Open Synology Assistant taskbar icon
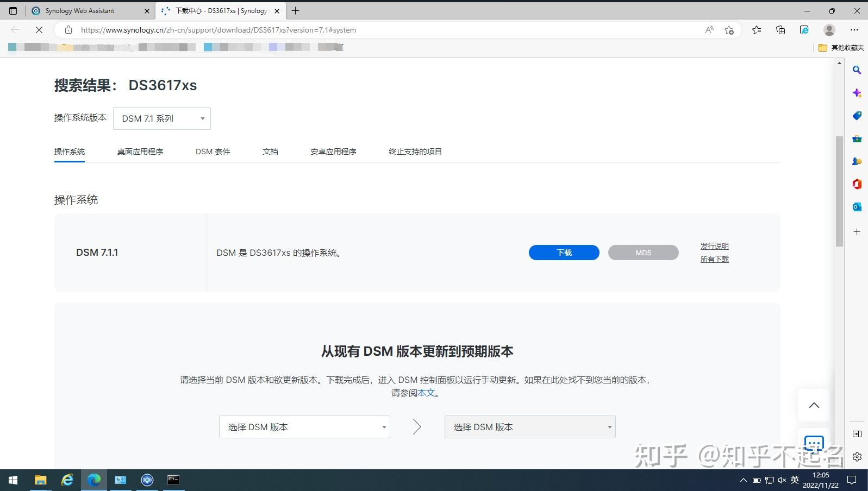868x491 pixels. click(147, 480)
